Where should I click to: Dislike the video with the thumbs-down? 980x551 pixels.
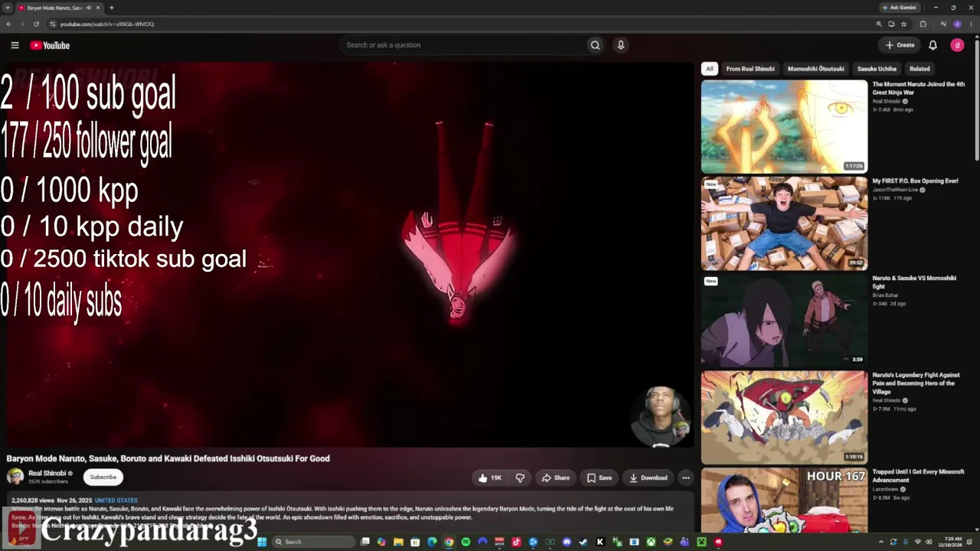(520, 478)
